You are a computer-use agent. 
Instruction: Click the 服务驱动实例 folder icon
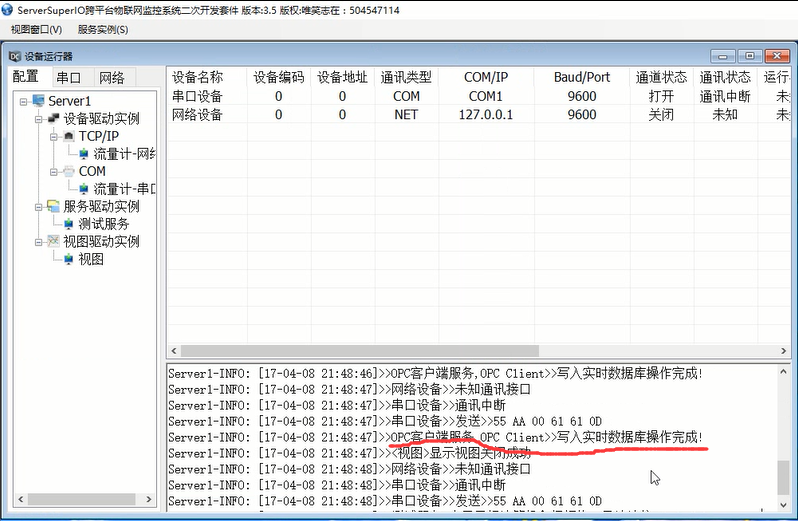53,207
